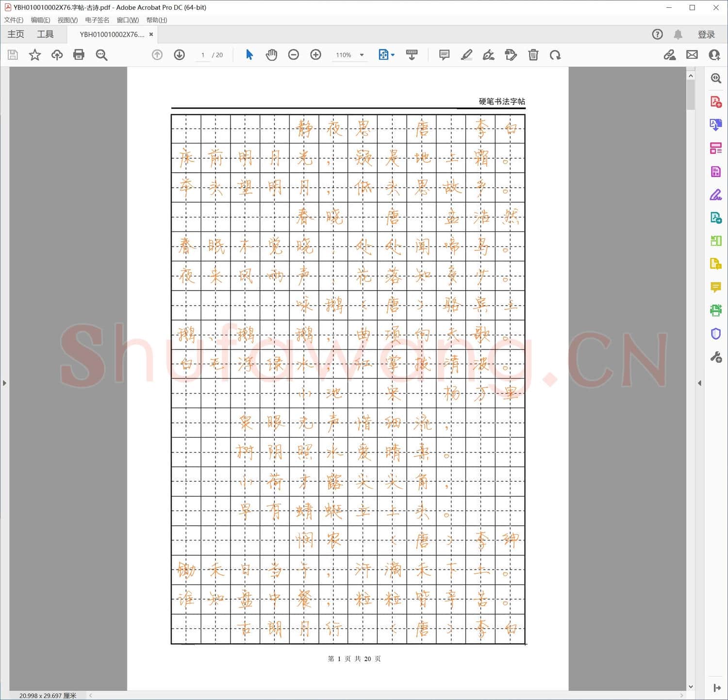Viewport: 728px width, 700px height.
Task: Open yellow Comment tool in sidebar
Action: (x=716, y=287)
